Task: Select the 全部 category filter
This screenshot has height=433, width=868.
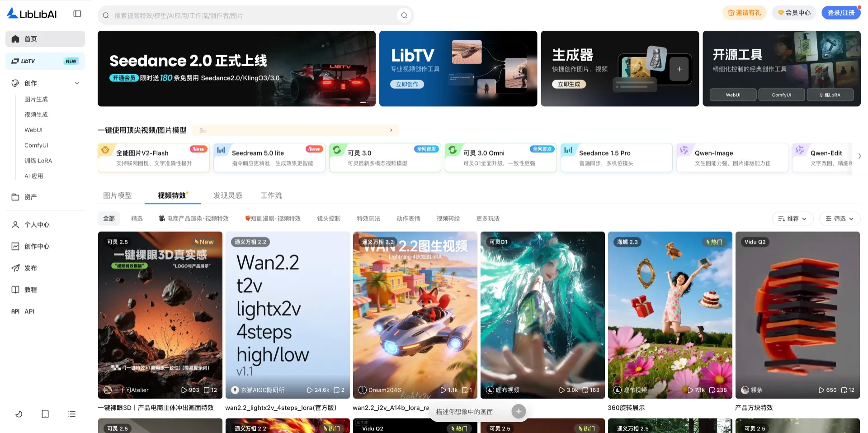Action: (x=109, y=219)
